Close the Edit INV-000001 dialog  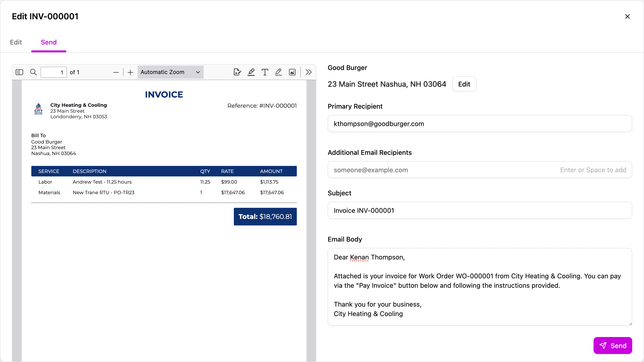[627, 16]
